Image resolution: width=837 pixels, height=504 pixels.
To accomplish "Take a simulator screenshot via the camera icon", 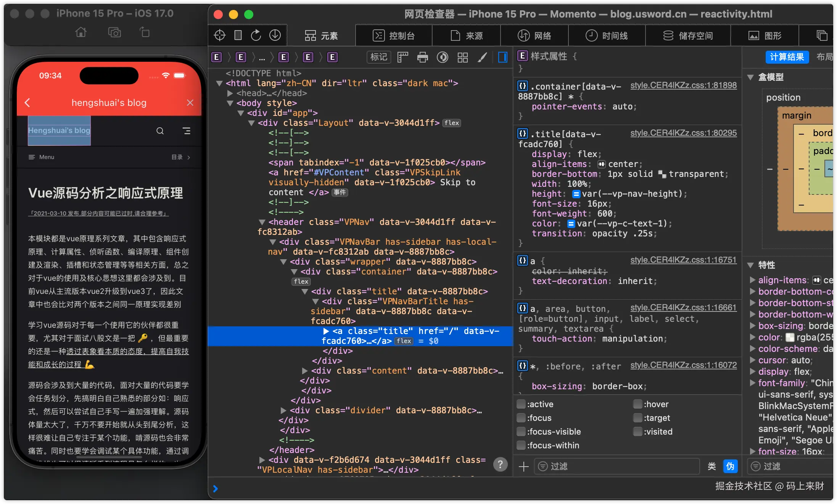I will click(114, 32).
